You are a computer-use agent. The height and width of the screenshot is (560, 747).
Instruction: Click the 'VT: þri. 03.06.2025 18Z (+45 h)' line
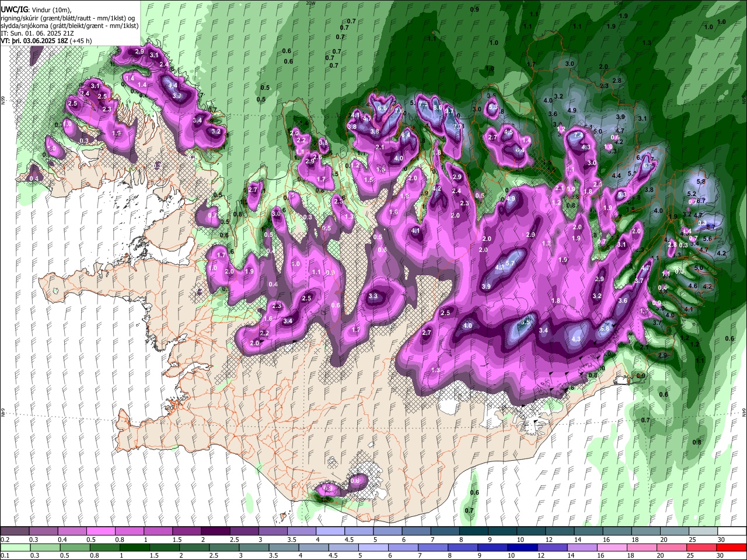tap(46, 41)
